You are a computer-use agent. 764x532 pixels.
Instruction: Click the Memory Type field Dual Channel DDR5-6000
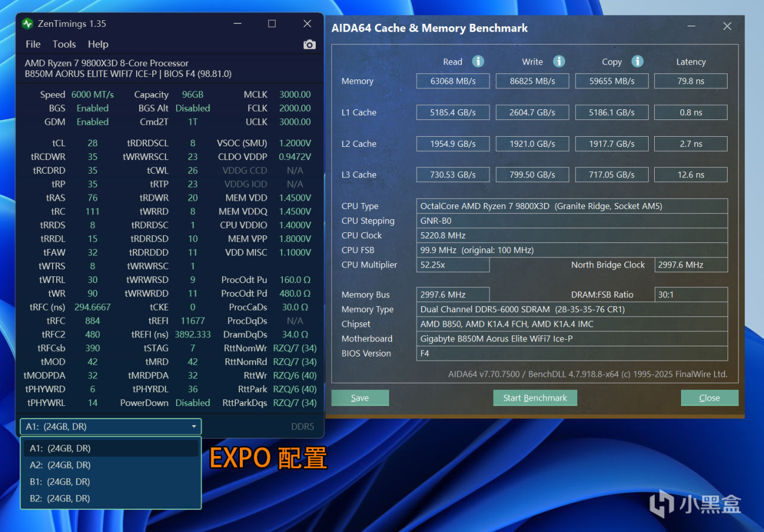coord(572,309)
